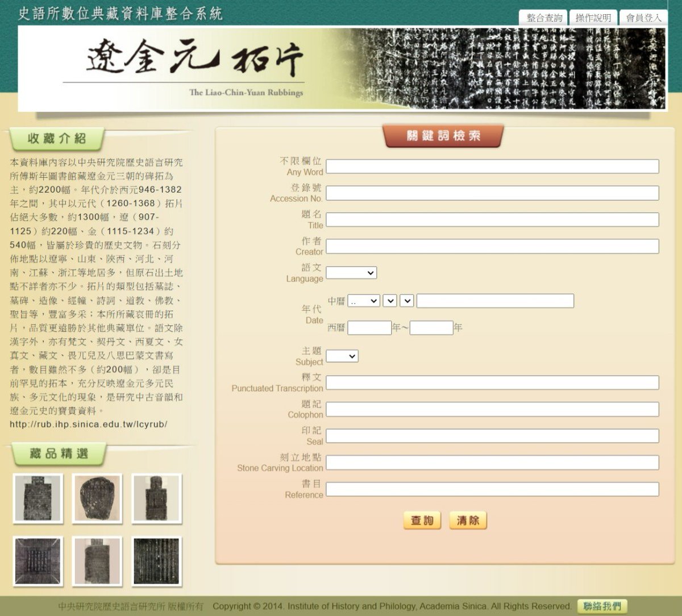Click the Colophon input field
This screenshot has width=682, height=616.
tap(492, 409)
